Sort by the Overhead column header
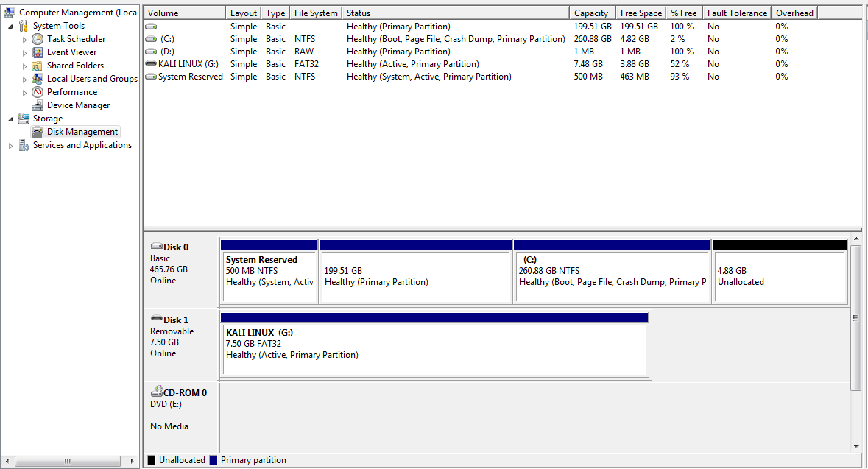The width and height of the screenshot is (868, 469). coord(794,13)
